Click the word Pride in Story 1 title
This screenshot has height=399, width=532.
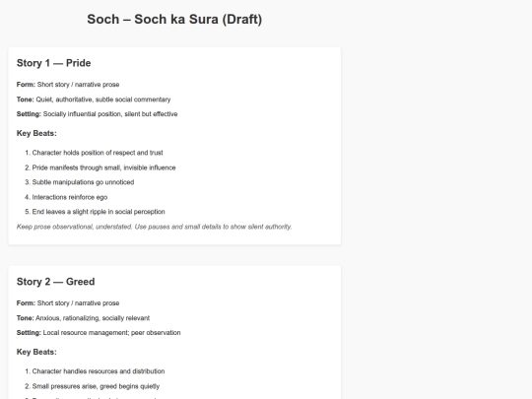79,63
